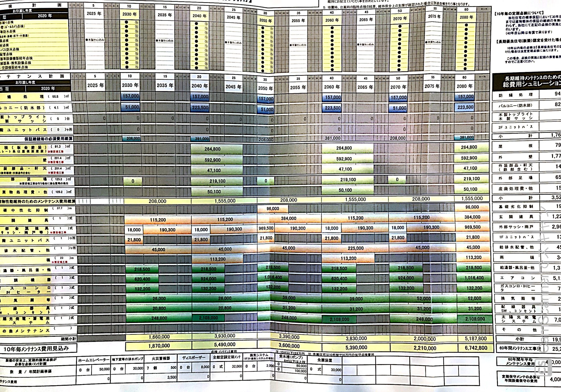Click エアコン in the right summary table
Screen dimensions: 561x392
coord(518,278)
